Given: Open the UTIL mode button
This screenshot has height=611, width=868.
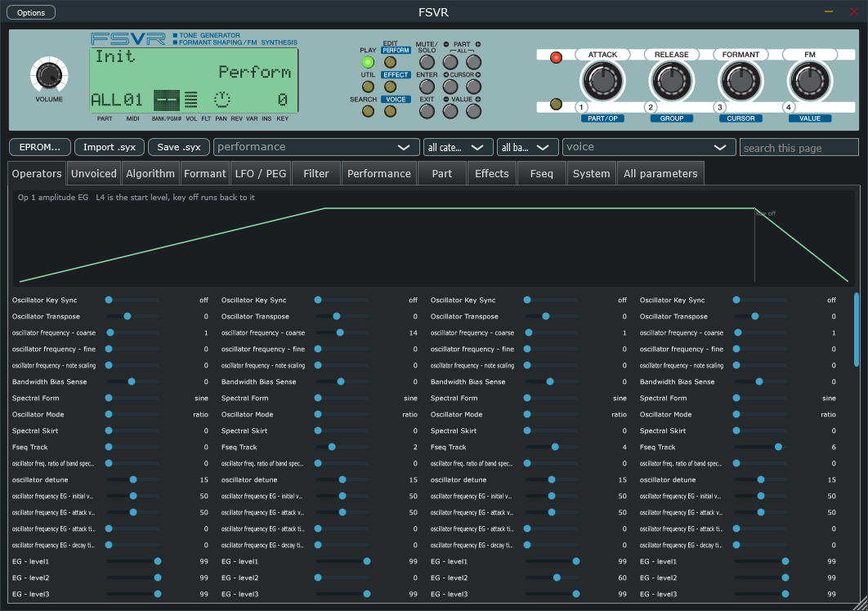Looking at the screenshot, I should [368, 87].
